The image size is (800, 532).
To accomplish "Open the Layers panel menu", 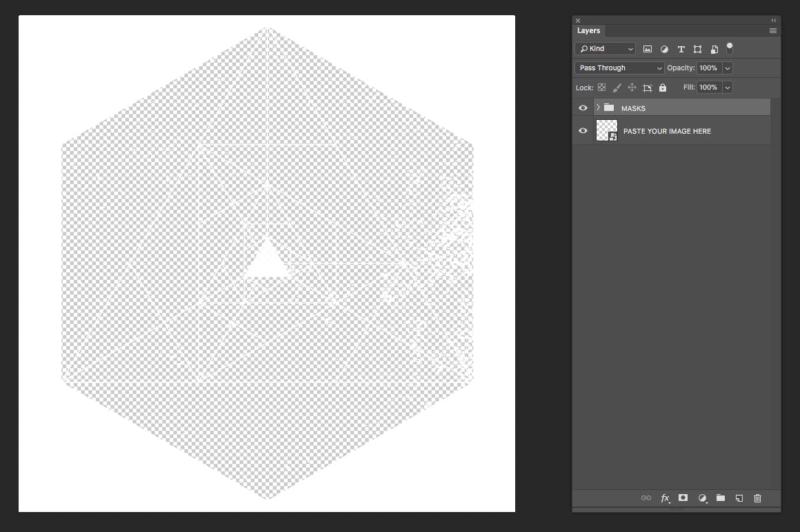I will pos(773,30).
